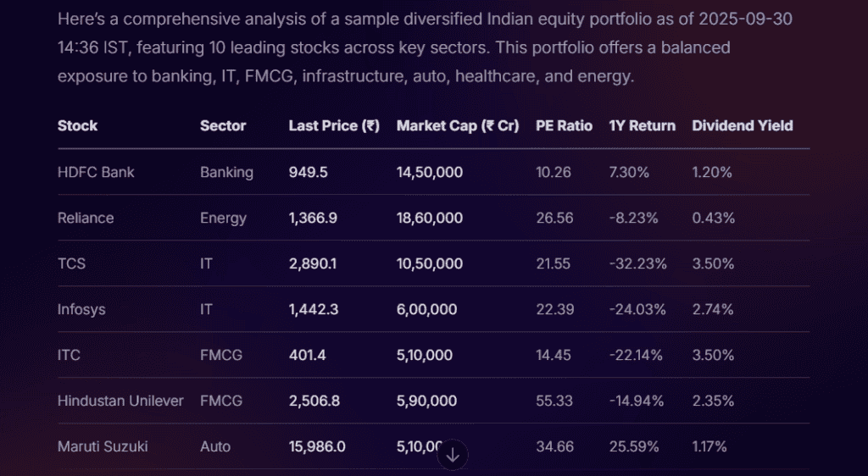Image resolution: width=868 pixels, height=476 pixels.
Task: Click HDFC Bank's market cap 14,50,000
Action: pos(430,172)
